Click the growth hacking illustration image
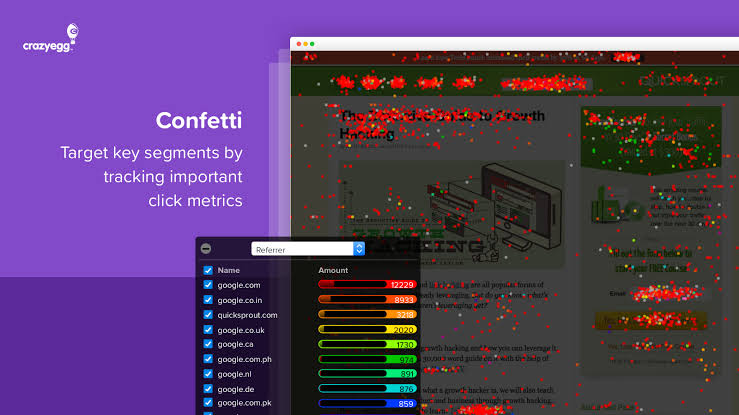The height and width of the screenshot is (415, 739). (452, 214)
